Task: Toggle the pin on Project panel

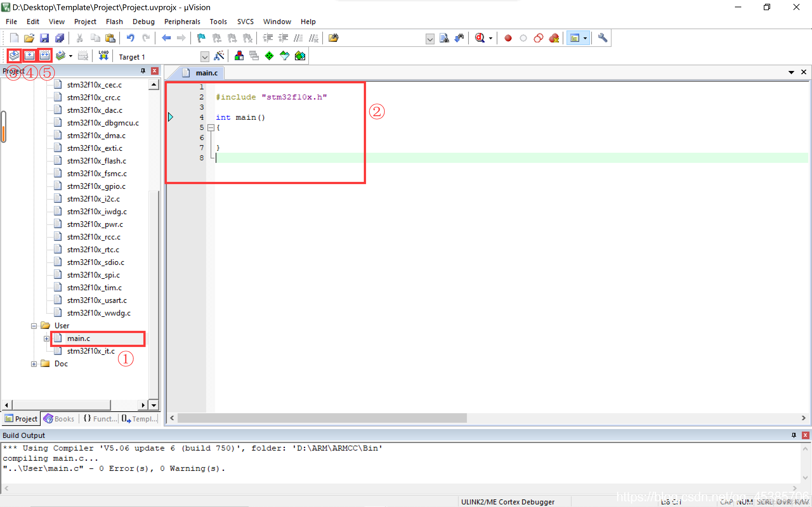Action: click(143, 71)
